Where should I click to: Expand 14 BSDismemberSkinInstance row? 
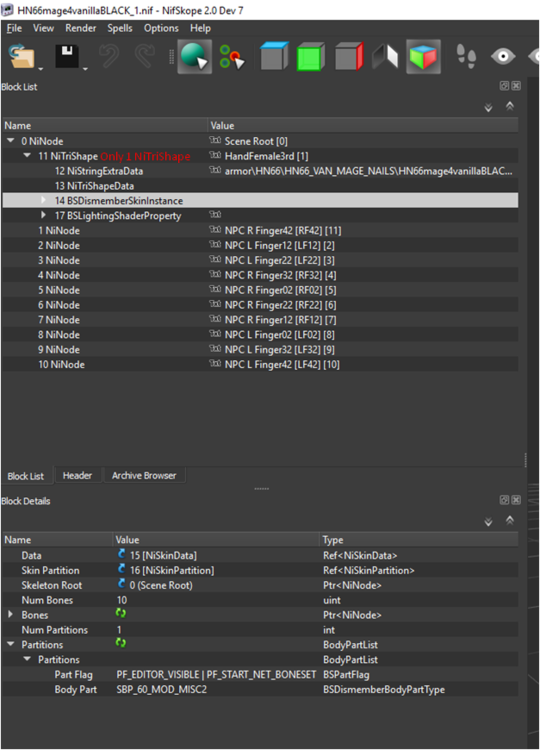pos(44,200)
